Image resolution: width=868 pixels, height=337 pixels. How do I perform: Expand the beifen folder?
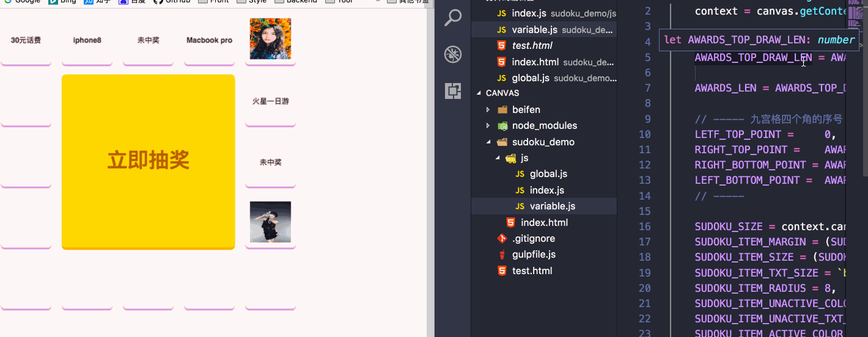[544, 109]
